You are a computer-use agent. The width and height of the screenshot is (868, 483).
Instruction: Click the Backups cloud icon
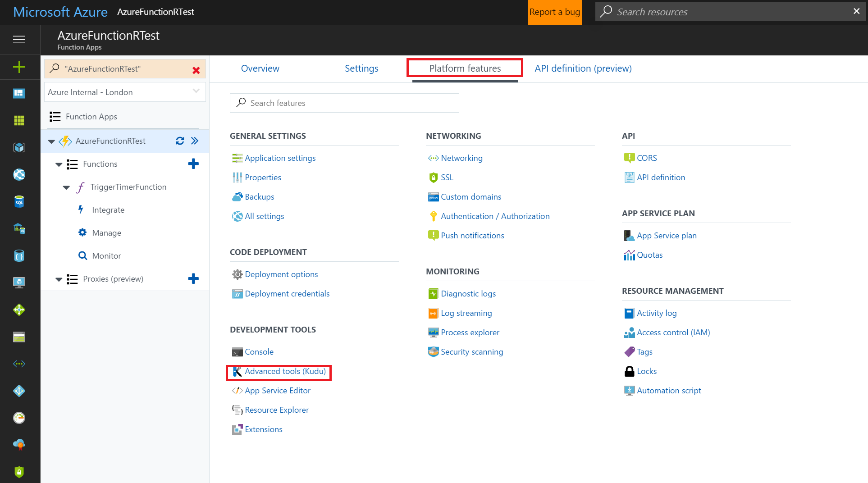coord(237,197)
